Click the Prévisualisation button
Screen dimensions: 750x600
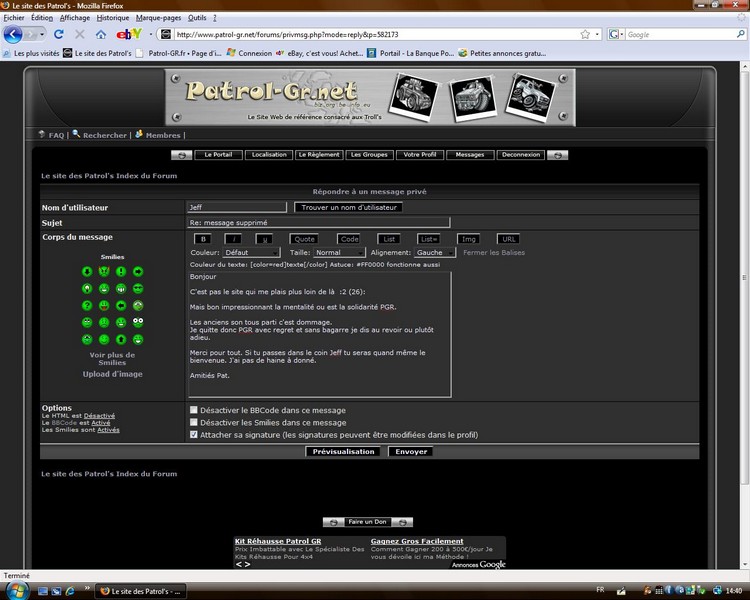[x=343, y=452]
